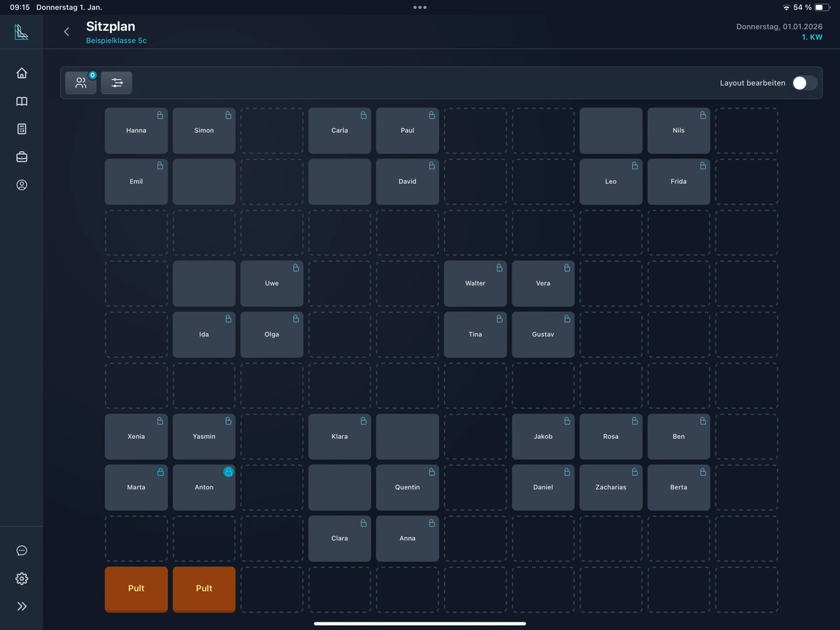This screenshot has width=840, height=630.
Task: Go back using the left chevron
Action: 66,32
